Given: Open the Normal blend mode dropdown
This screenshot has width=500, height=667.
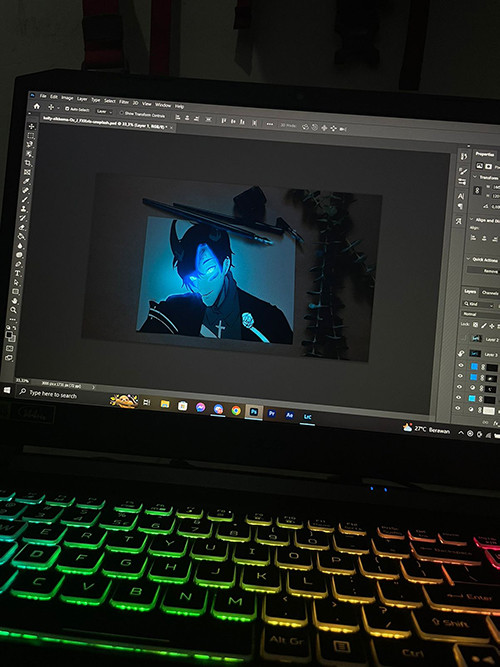Looking at the screenshot, I should 480,314.
